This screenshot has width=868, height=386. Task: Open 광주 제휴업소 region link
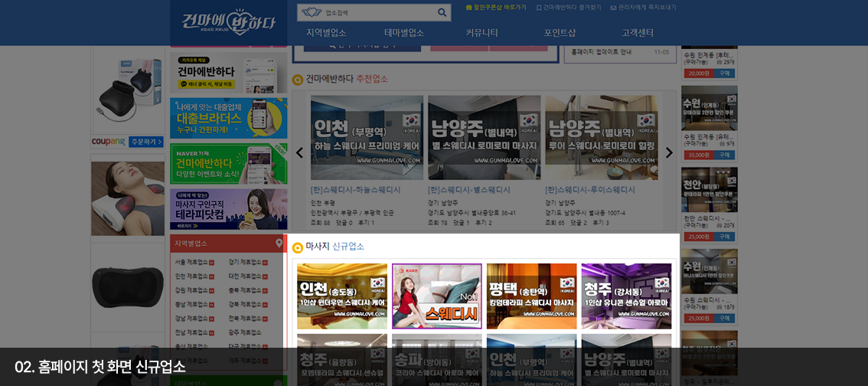tap(245, 332)
